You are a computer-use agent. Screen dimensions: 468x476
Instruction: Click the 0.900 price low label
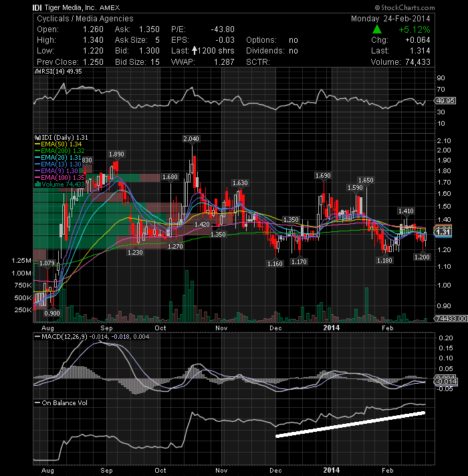click(52, 314)
